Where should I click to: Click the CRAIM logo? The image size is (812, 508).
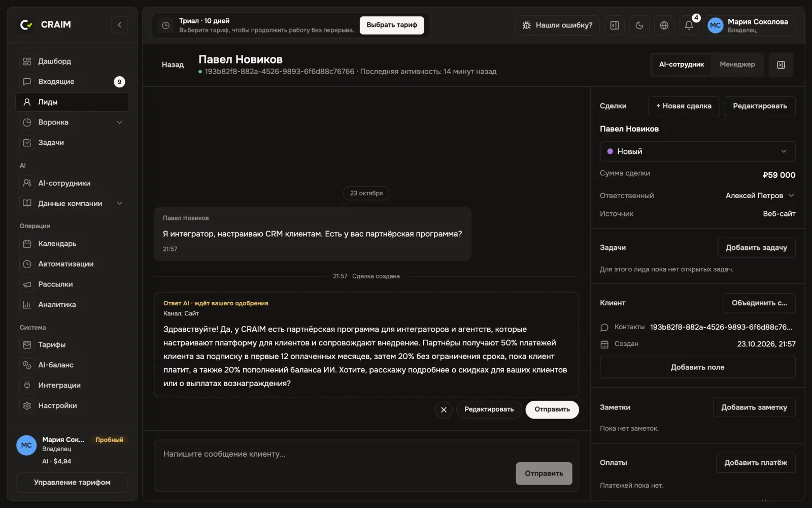[45, 24]
